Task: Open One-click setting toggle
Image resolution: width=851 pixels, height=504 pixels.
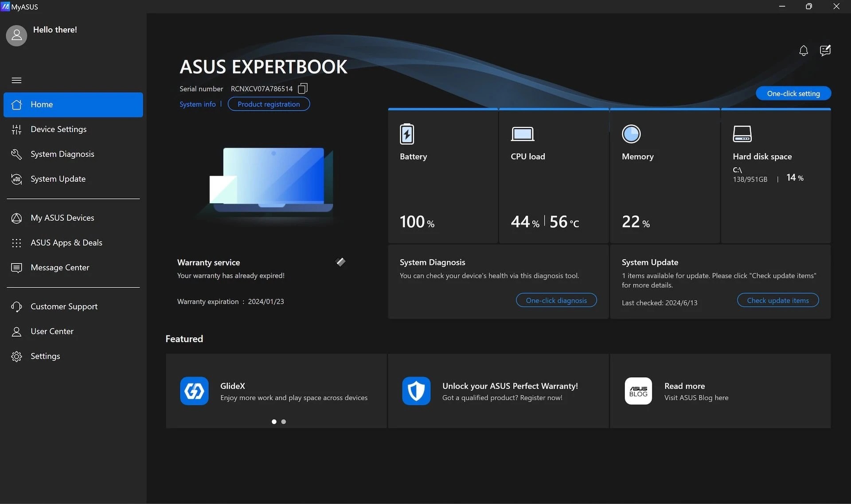Action: click(793, 93)
